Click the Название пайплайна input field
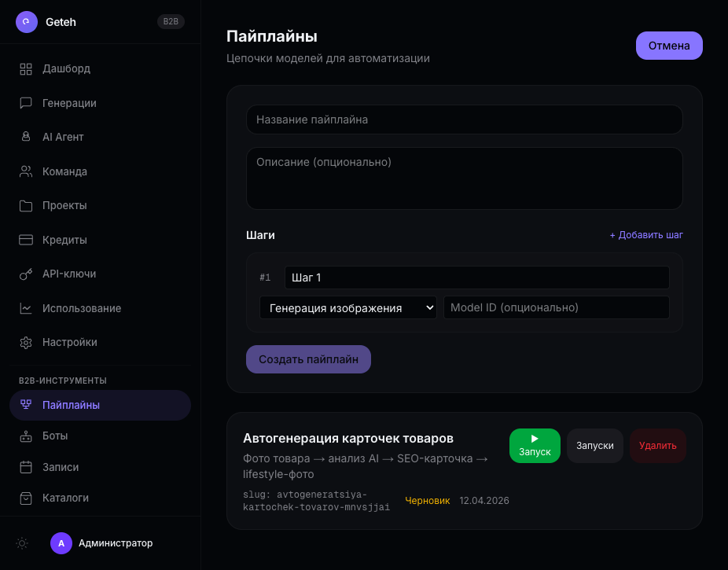The height and width of the screenshot is (570, 728). [464, 120]
